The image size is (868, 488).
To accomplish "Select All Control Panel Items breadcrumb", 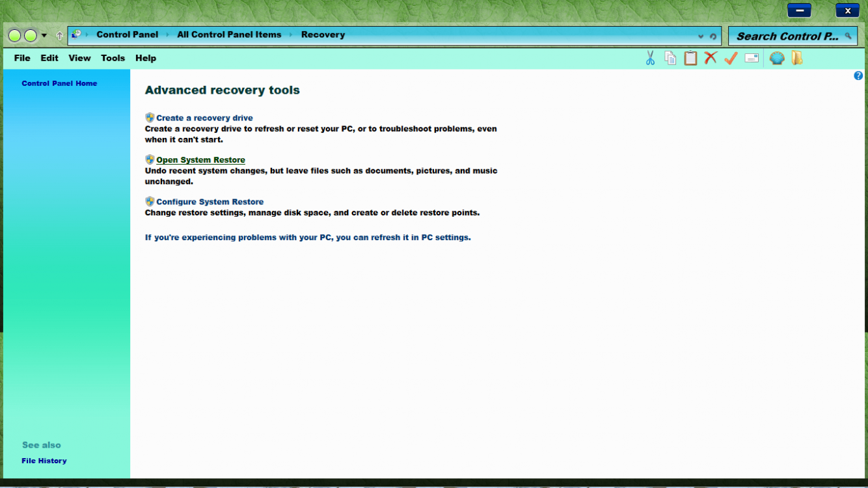I will point(229,34).
